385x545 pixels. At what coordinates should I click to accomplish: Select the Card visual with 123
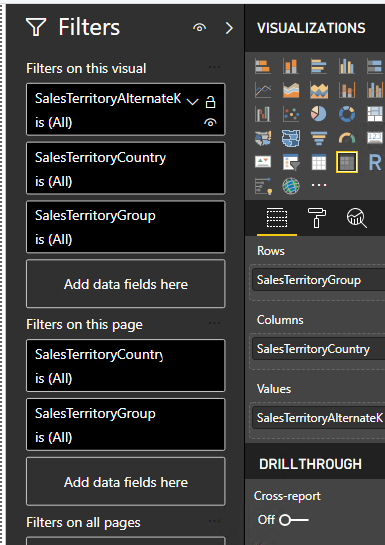coord(375,138)
